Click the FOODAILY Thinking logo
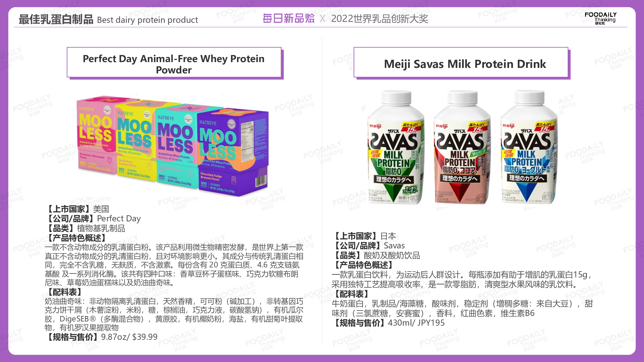This screenshot has height=362, width=644. click(601, 18)
